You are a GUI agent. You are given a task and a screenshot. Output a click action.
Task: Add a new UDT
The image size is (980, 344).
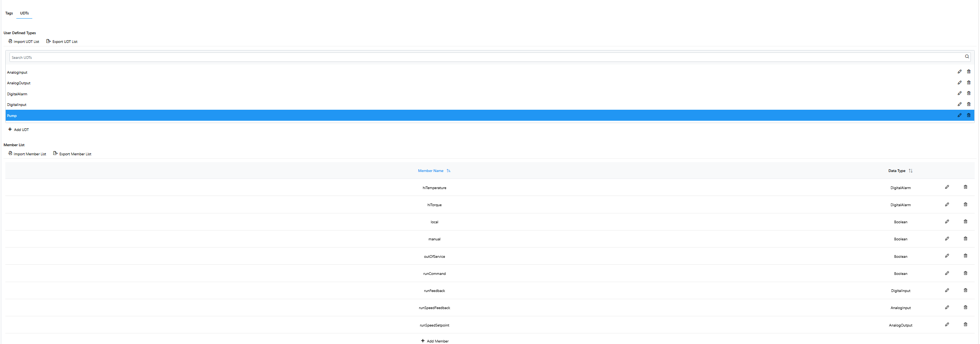pos(19,129)
